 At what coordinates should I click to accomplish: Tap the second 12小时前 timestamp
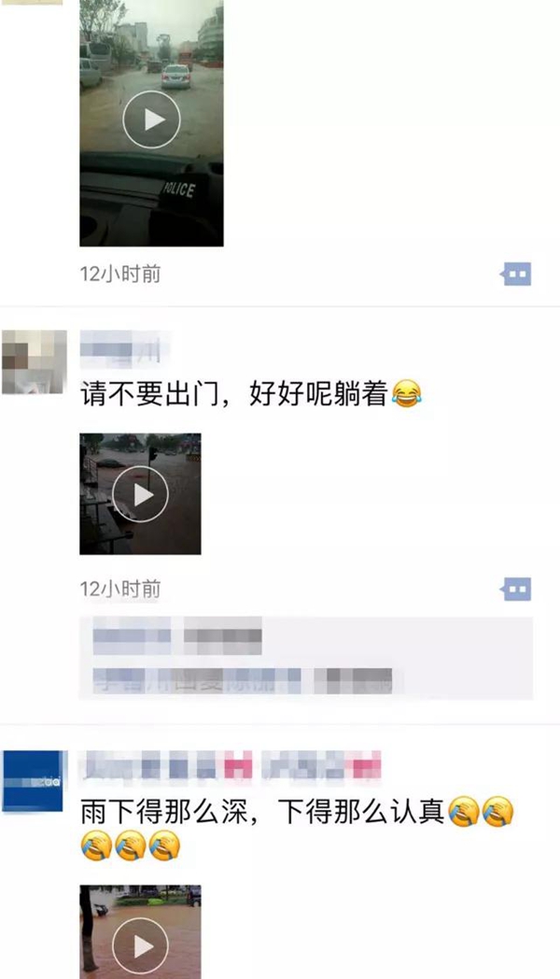click(x=120, y=589)
